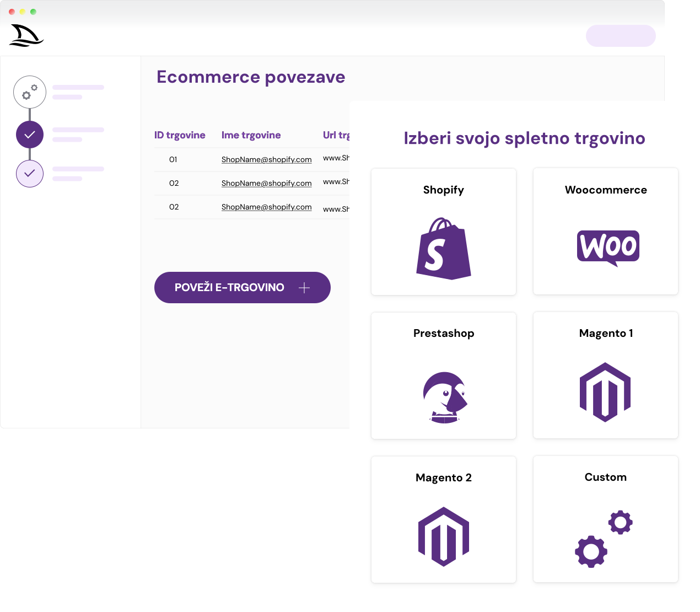Open the second row ShopName@shopify.com link
This screenshot has width=700, height=612.
tap(266, 183)
